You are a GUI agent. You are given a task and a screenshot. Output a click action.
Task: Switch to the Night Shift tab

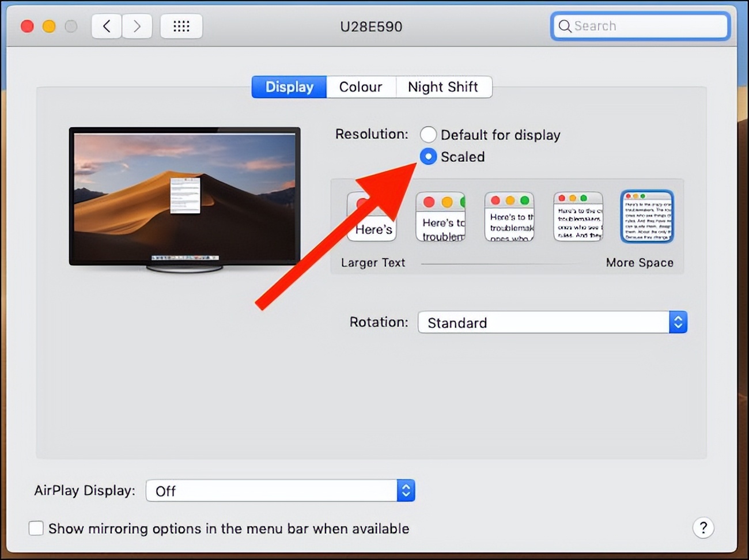pos(443,86)
